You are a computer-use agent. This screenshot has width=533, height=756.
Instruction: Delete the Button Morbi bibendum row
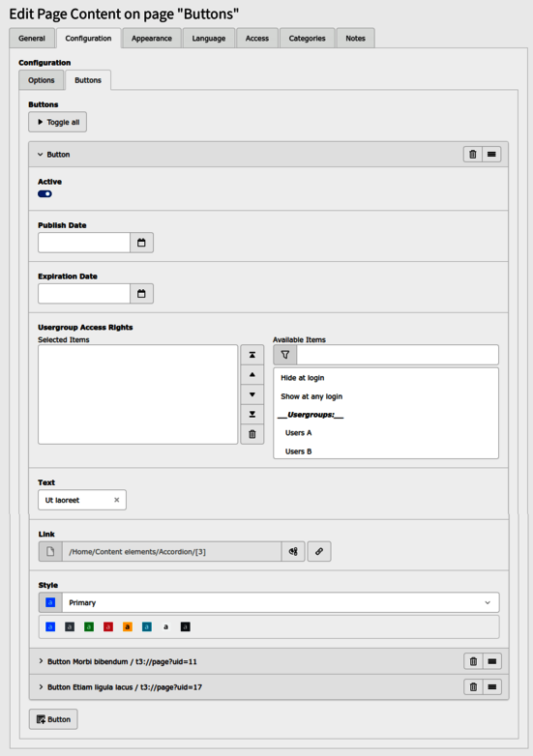[473, 661]
